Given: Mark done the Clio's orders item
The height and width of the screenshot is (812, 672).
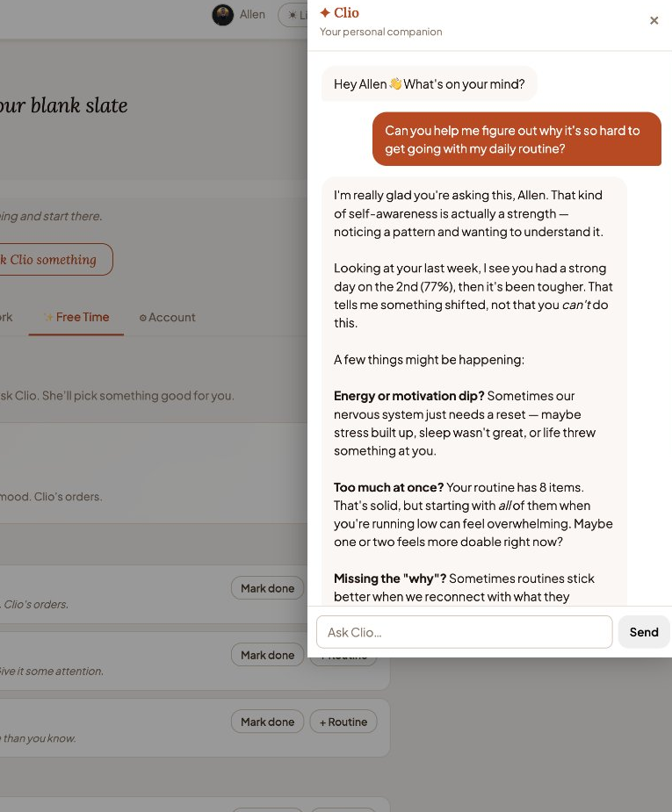Looking at the screenshot, I should 267,588.
